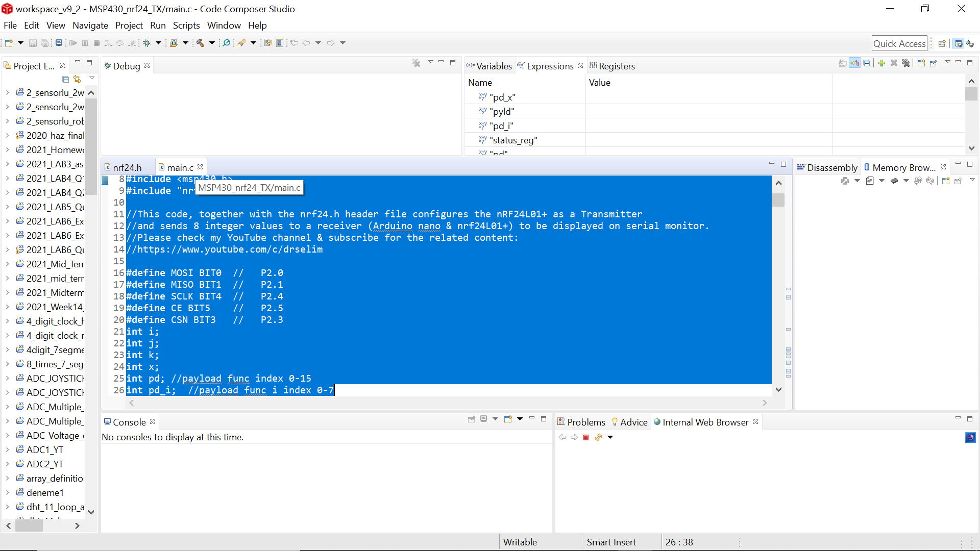Switch to Problems tab

pos(581,422)
